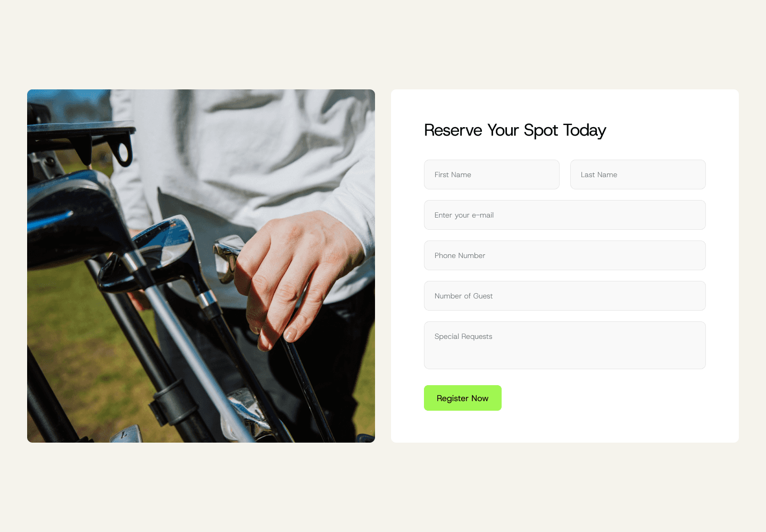
Task: Click into the Phone Number field
Action: [x=564, y=255]
